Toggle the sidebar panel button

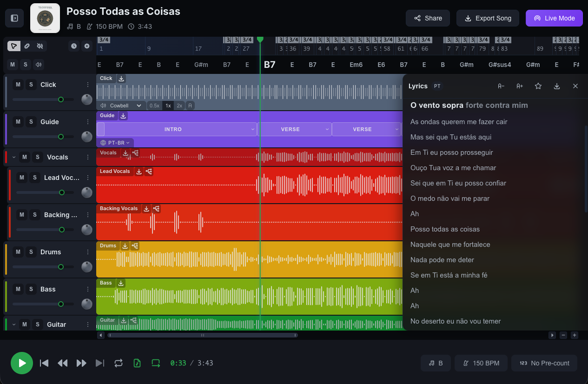pos(14,18)
